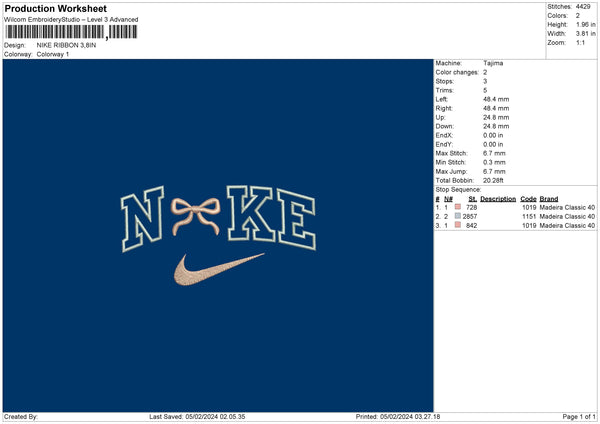Viewport: 600px width, 424px height.
Task: Click the 'N#' column header
Action: pos(448,199)
